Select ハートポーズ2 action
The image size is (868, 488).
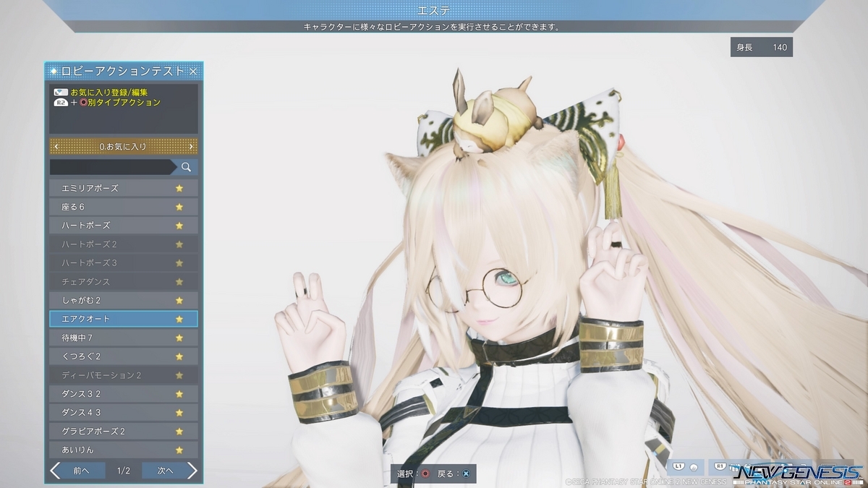(x=124, y=244)
